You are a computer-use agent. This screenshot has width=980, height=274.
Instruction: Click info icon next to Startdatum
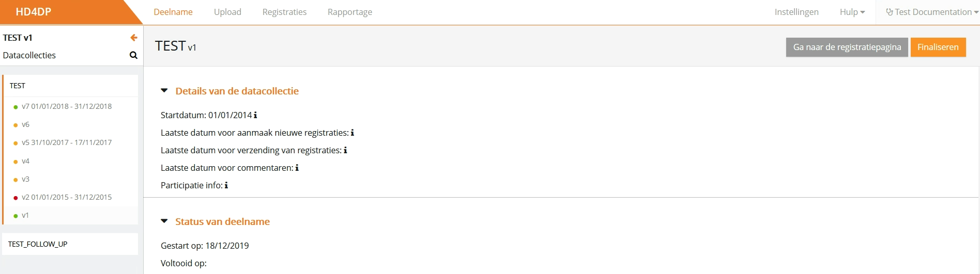tap(255, 115)
